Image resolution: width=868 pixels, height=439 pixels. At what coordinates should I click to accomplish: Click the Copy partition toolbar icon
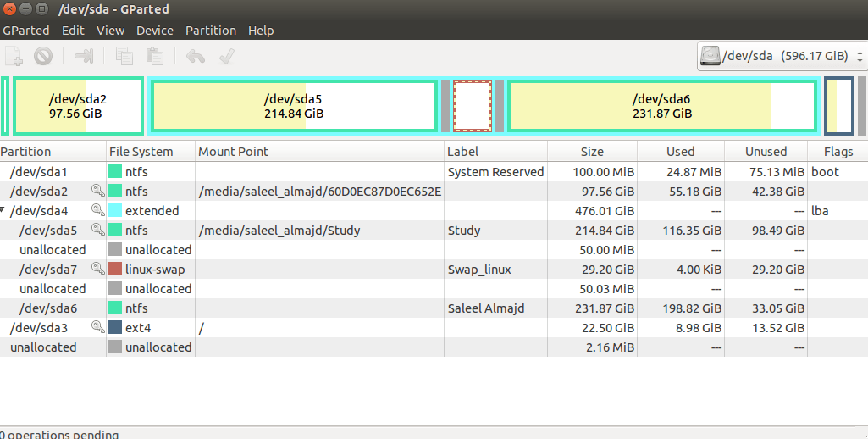pos(124,57)
